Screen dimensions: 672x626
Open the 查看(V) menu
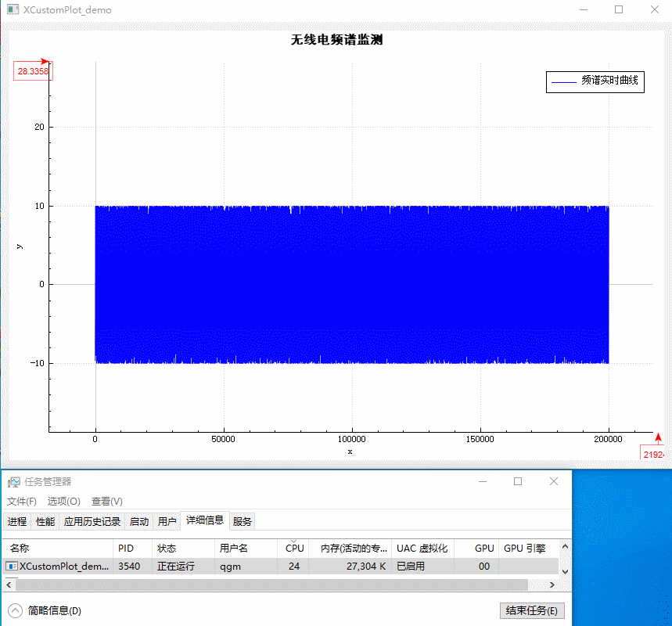106,502
